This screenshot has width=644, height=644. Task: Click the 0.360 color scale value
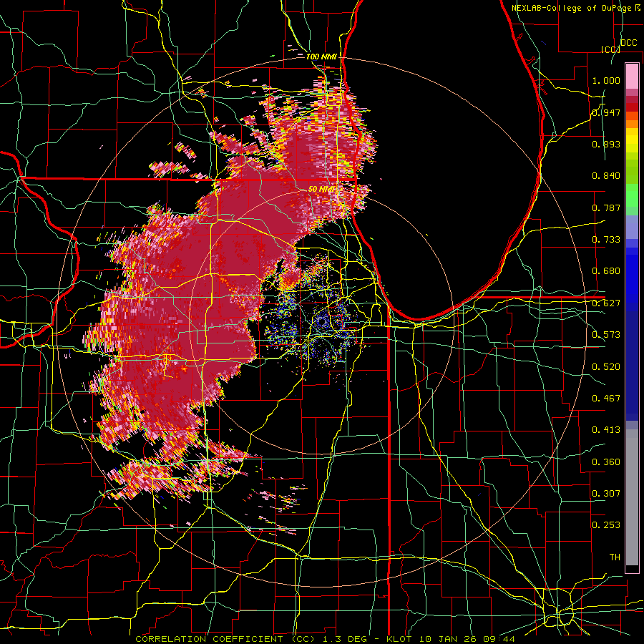[x=606, y=462]
